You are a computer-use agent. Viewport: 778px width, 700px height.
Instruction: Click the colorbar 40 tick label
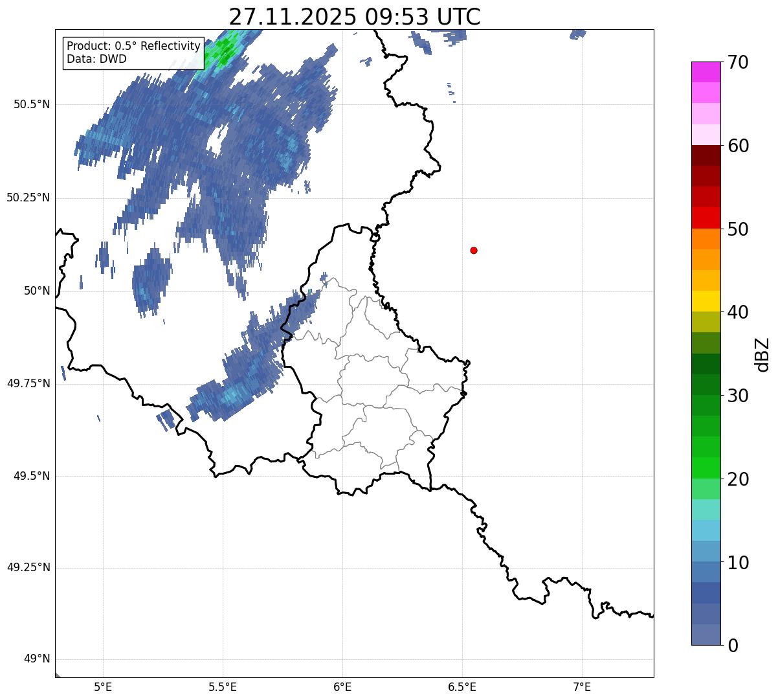(x=738, y=312)
